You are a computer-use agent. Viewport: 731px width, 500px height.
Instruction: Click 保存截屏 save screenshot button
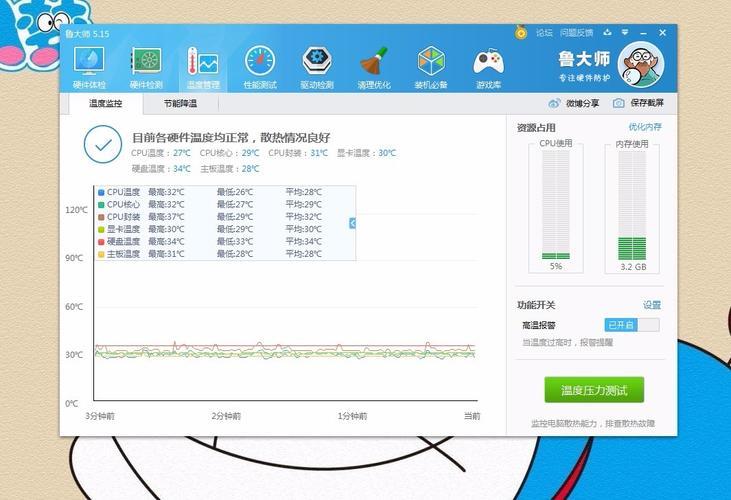click(x=638, y=103)
